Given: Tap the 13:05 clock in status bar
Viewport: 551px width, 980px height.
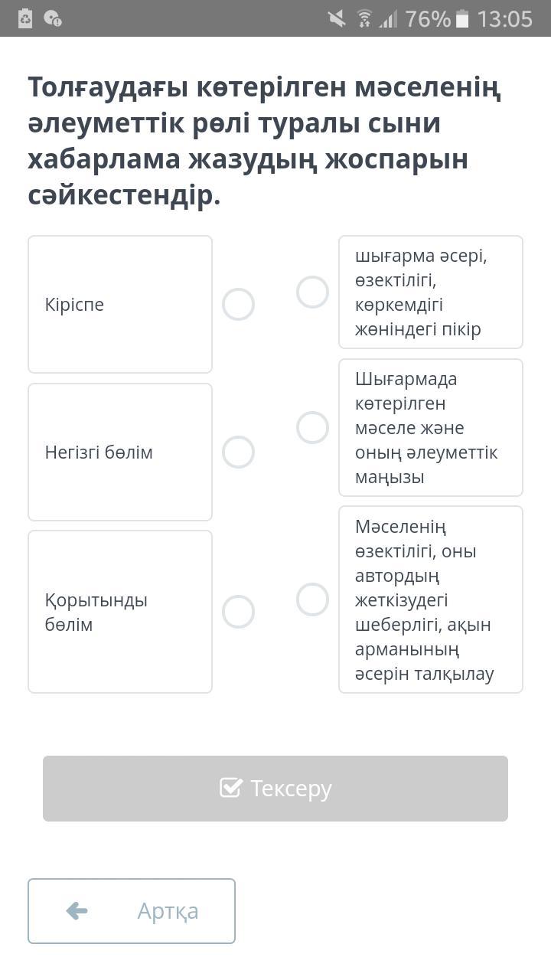Looking at the screenshot, I should click(504, 18).
